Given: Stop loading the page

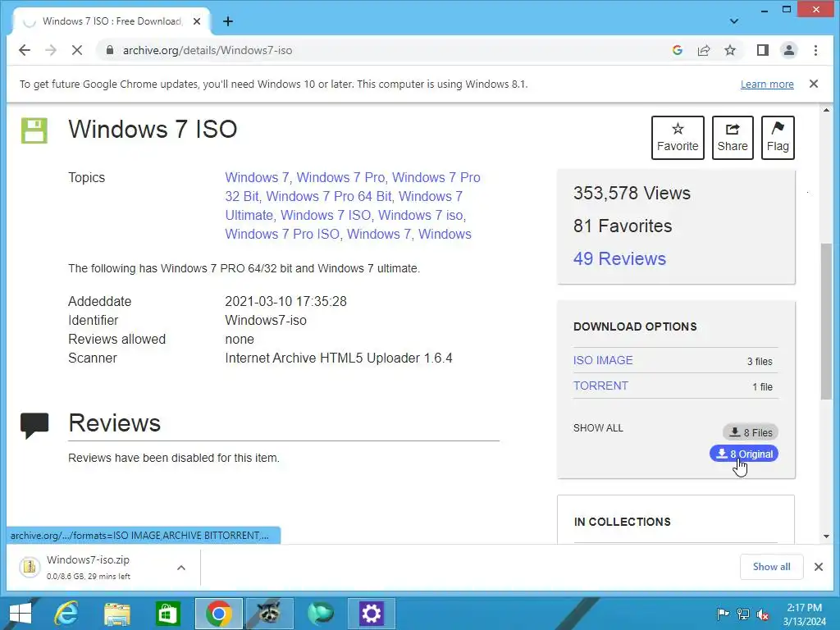Looking at the screenshot, I should click(77, 50).
